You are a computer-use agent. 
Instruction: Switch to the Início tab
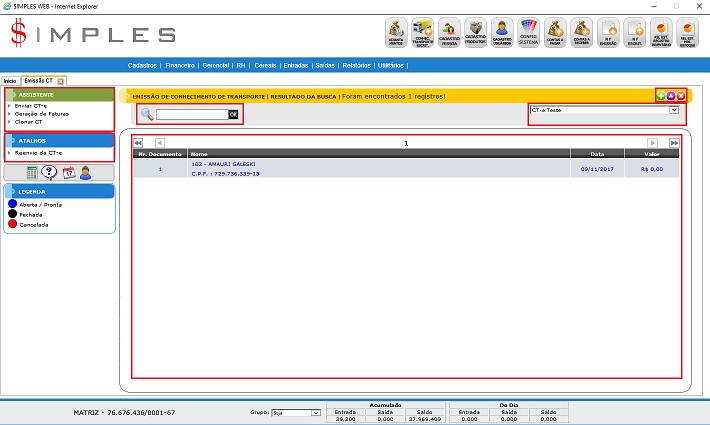click(10, 80)
